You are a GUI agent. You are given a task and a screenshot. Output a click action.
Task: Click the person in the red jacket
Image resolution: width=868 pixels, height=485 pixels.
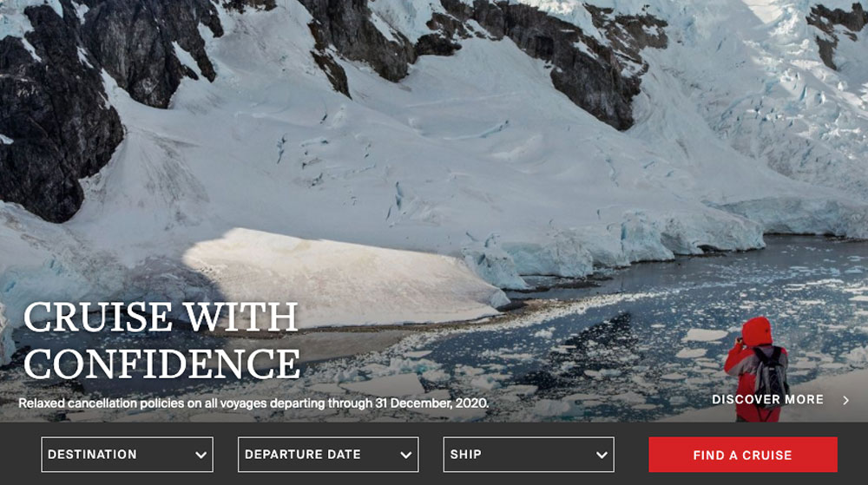point(756,370)
